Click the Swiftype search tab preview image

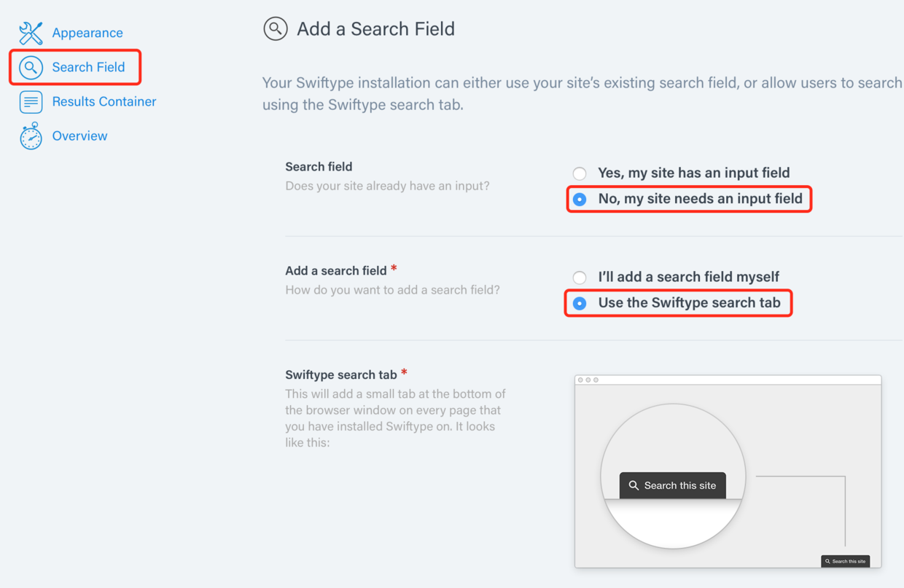pos(728,471)
